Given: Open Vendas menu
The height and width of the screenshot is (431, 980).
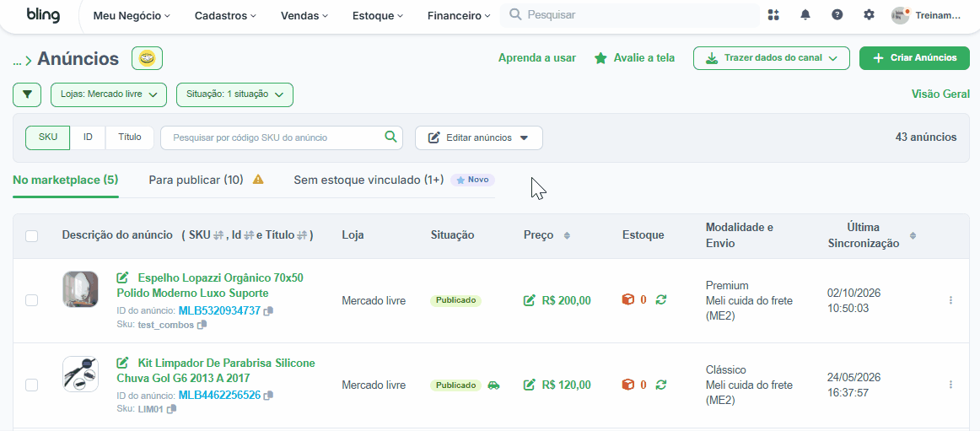Looking at the screenshot, I should 304,16.
